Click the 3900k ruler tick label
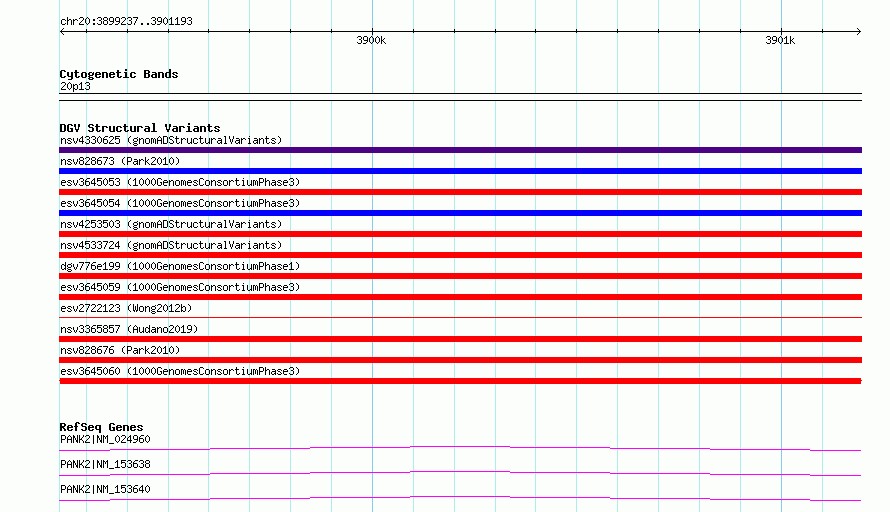Screen dimensions: 890x512 [371, 40]
